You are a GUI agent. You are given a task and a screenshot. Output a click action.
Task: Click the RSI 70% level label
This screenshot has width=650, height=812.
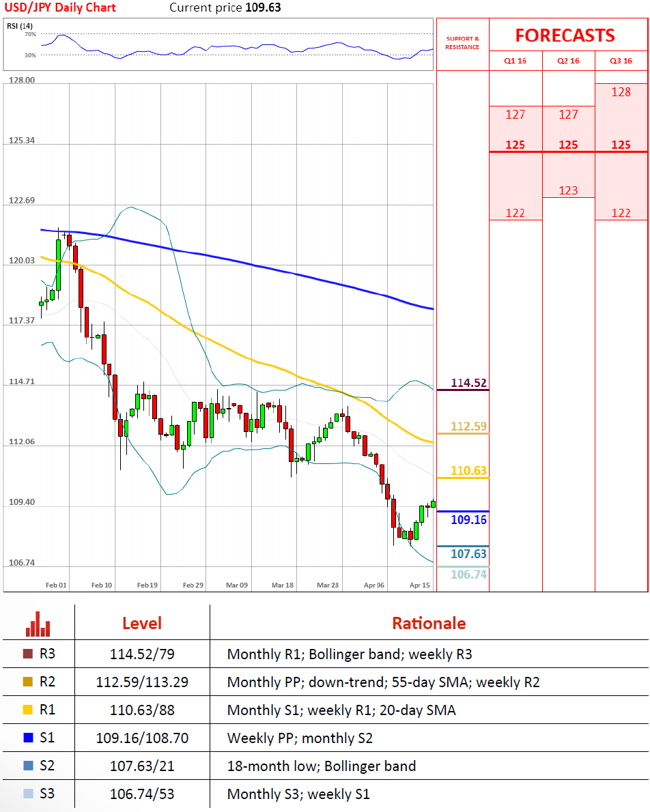(x=30, y=35)
